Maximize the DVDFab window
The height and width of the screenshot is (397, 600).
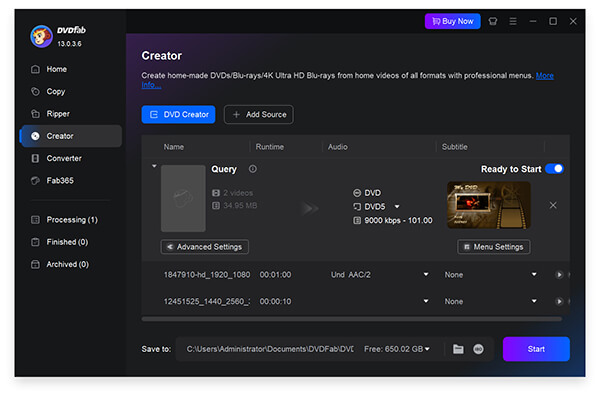[553, 21]
